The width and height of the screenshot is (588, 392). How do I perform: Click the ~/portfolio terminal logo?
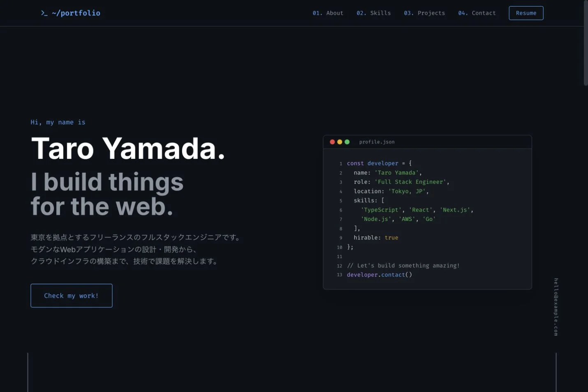[x=71, y=13]
